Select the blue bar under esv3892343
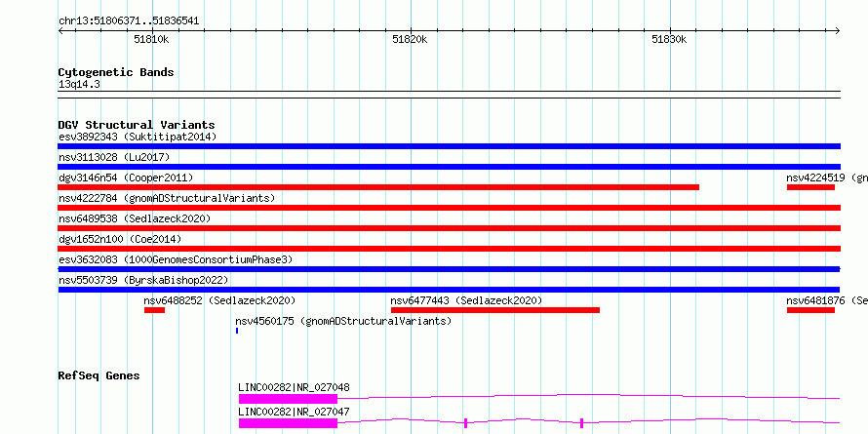Viewport: 868px width, 434px height. [x=449, y=146]
